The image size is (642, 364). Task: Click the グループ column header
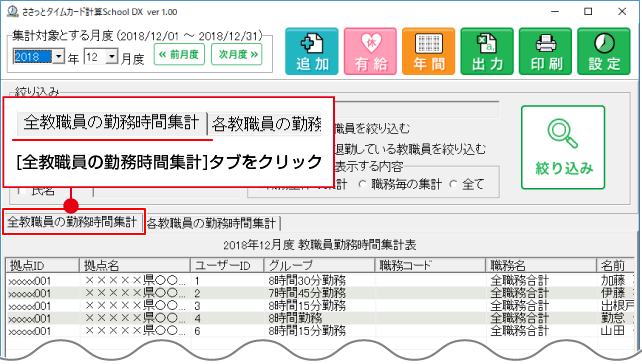(x=319, y=265)
